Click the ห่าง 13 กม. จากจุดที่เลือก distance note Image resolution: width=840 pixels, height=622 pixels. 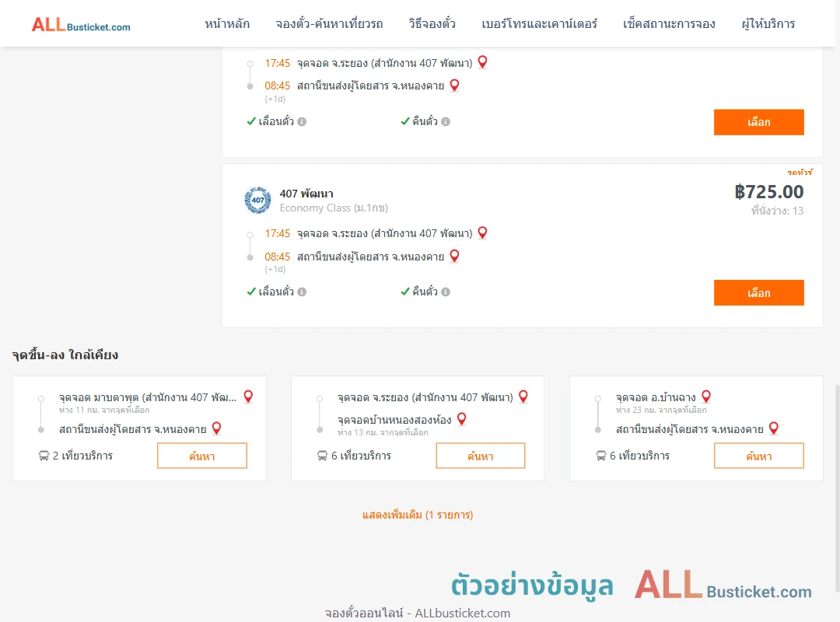point(383,432)
